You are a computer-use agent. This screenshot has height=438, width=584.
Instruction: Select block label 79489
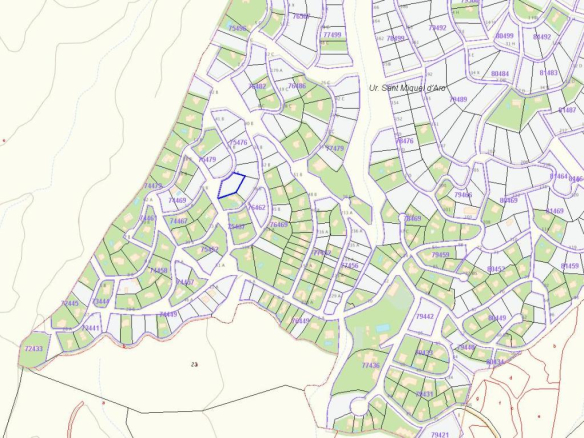click(458, 99)
